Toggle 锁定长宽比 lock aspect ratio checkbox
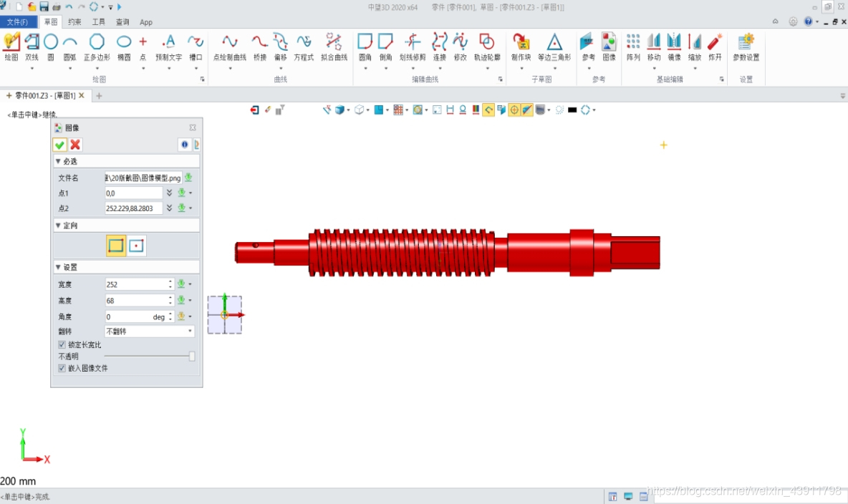848x504 pixels. pyautogui.click(x=62, y=344)
